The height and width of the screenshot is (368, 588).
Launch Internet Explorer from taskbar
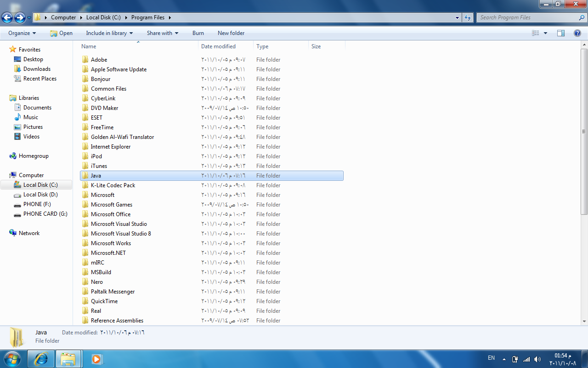[x=41, y=359]
